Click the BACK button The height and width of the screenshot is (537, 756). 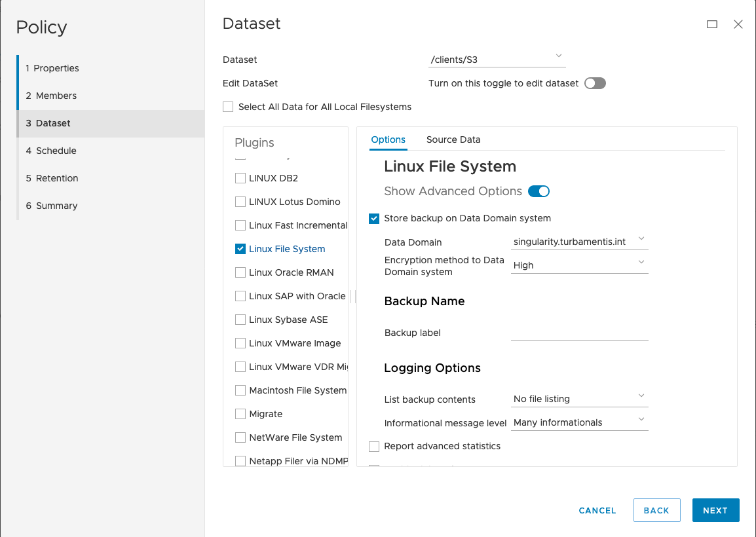656,510
